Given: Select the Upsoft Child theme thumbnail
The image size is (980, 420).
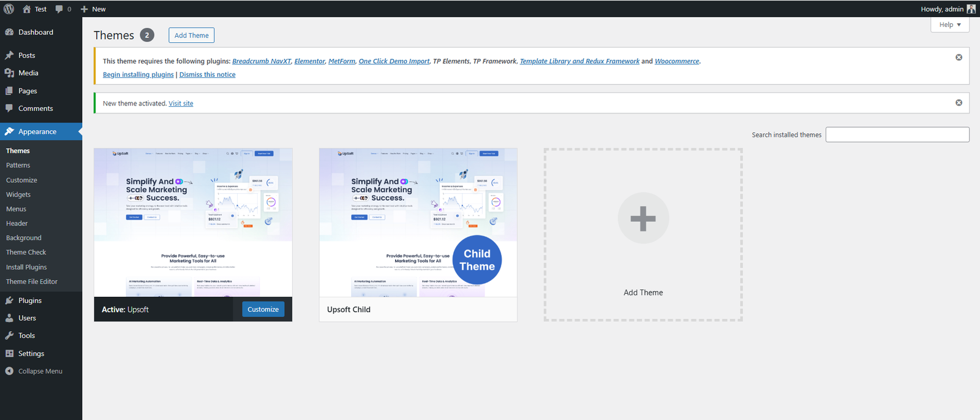Looking at the screenshot, I should (x=418, y=223).
